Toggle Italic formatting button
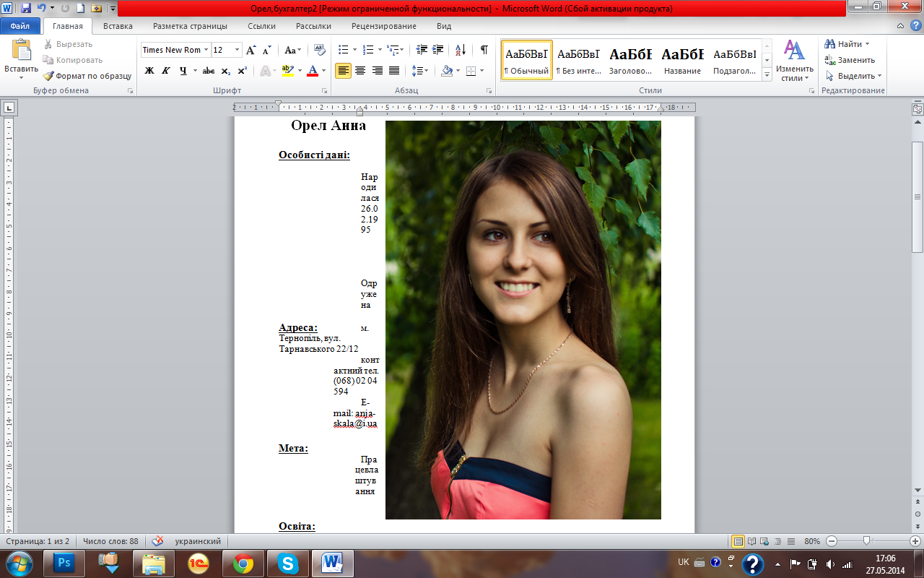 pos(166,71)
